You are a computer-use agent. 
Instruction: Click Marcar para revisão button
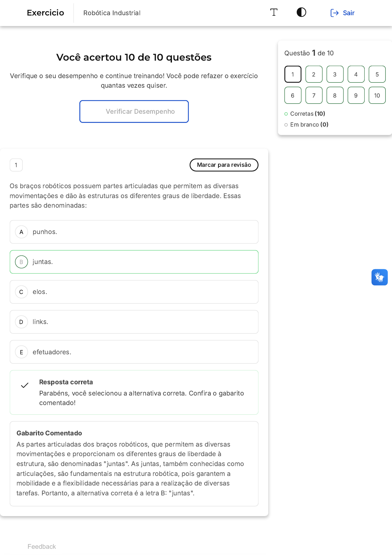tap(224, 165)
